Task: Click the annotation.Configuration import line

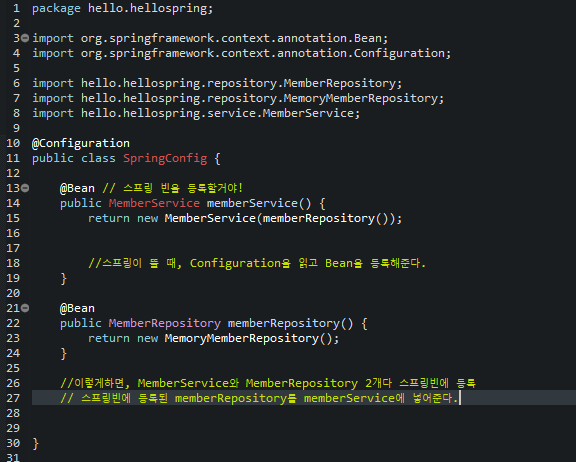Action: pyautogui.click(x=241, y=54)
